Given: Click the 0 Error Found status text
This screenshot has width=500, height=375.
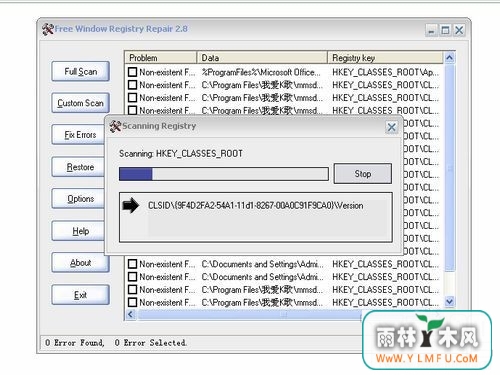Looking at the screenshot, I should (x=74, y=343).
